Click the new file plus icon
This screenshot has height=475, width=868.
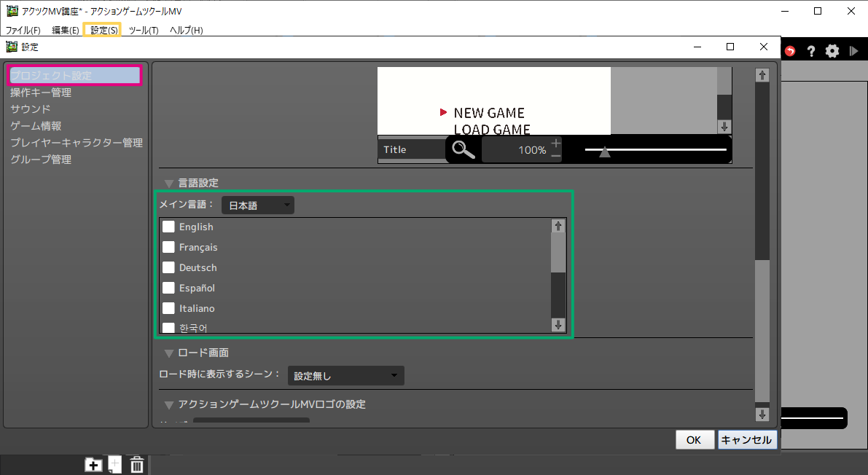tap(115, 464)
